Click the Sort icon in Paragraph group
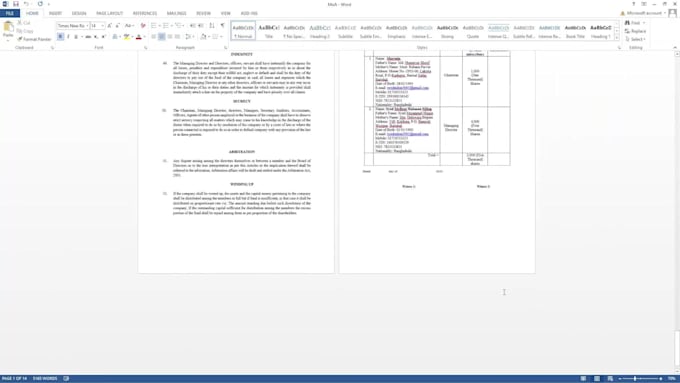Image resolution: width=680 pixels, height=383 pixels. [x=212, y=26]
